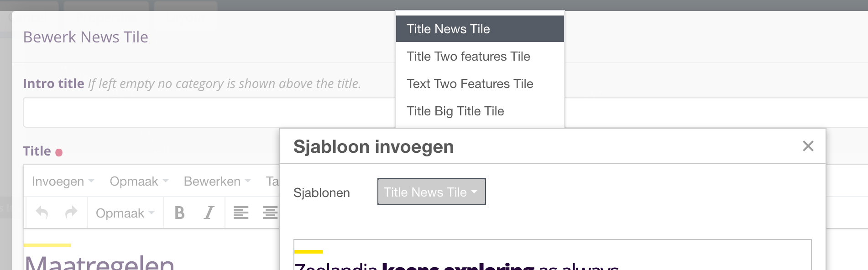Viewport: 868px width, 270px height.
Task: Align the text to the left
Action: click(x=241, y=212)
